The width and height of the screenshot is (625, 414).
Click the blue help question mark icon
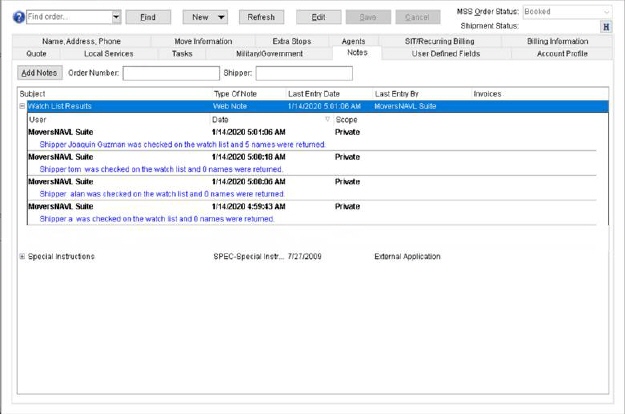[x=19, y=17]
